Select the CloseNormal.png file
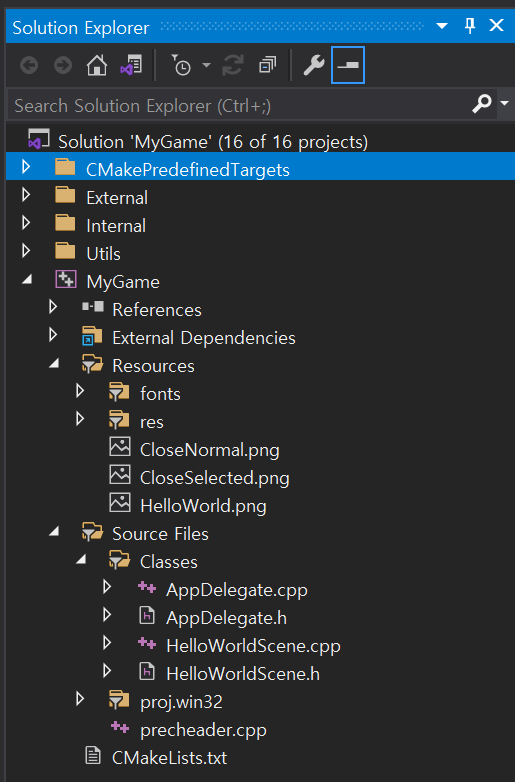This screenshot has height=782, width=515. click(x=209, y=450)
